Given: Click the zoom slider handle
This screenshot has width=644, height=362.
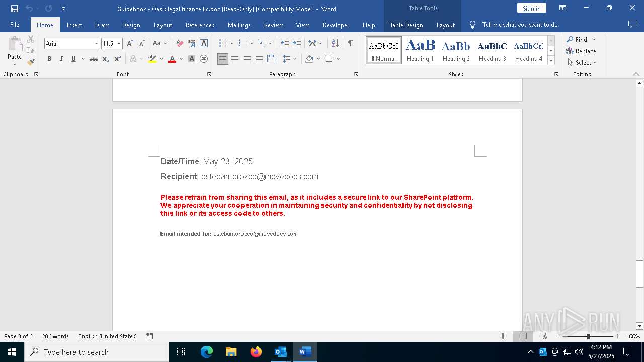Looking at the screenshot, I should [588, 336].
